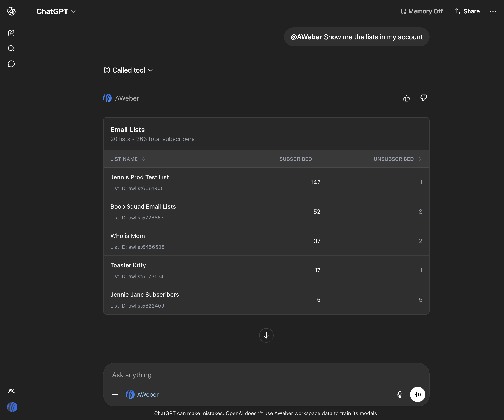
Task: Expand the Called tool details
Action: [x=128, y=70]
